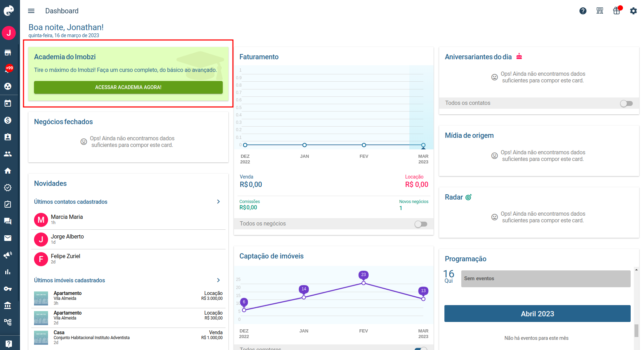Viewport: 644px width, 350px height.
Task: Click the Locação R$ 0,00 value
Action: point(417,184)
